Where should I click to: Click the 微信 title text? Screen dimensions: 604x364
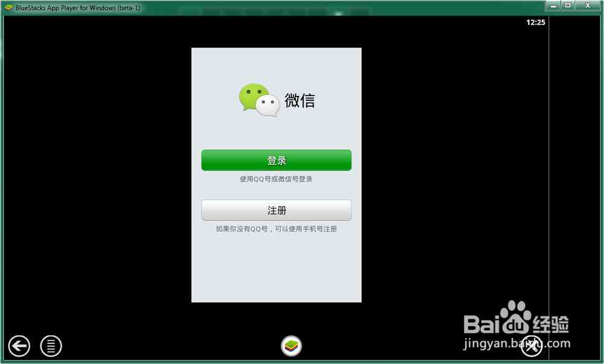300,100
